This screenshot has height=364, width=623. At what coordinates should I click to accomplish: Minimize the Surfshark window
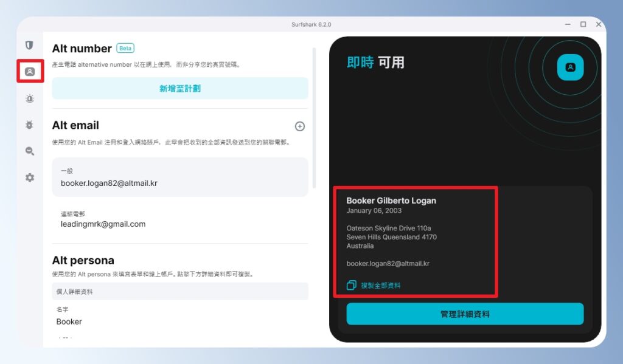click(567, 24)
